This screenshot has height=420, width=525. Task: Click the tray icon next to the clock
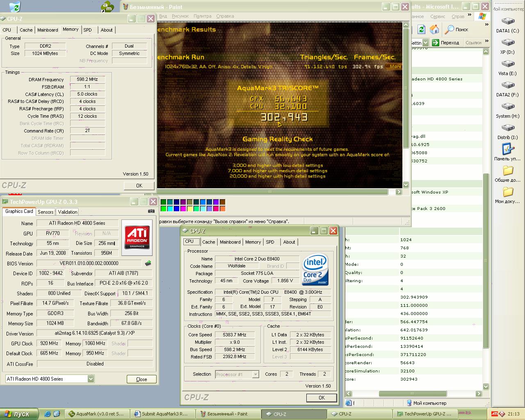click(502, 414)
